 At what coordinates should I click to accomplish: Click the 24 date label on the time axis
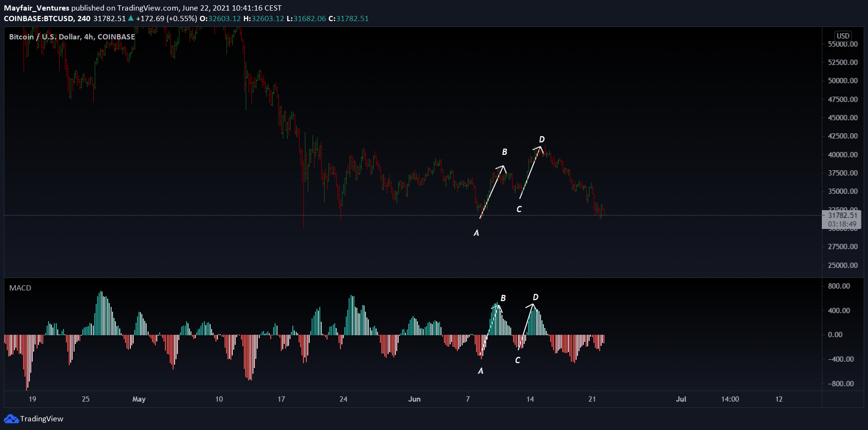pos(343,399)
